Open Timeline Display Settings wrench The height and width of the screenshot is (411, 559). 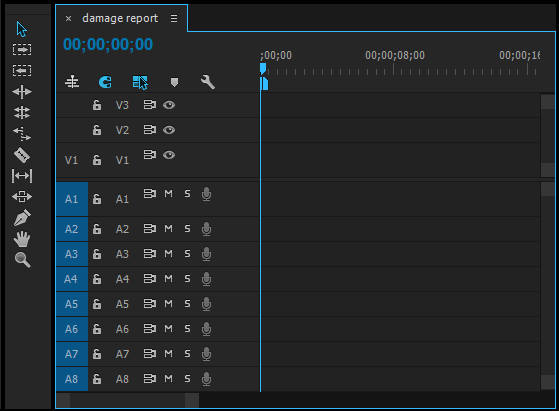(x=207, y=82)
